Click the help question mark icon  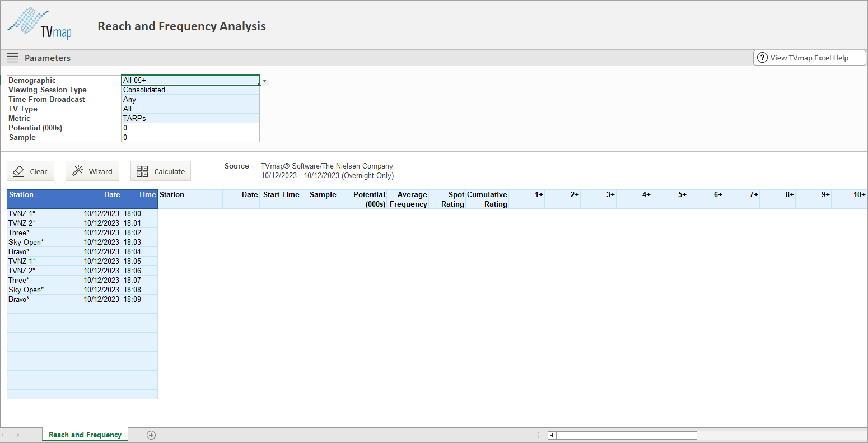click(762, 58)
